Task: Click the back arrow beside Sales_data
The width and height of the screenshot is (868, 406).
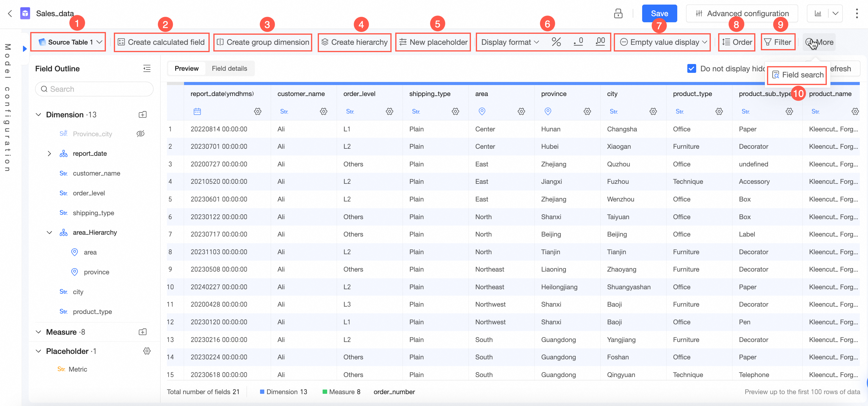Action: [10, 13]
